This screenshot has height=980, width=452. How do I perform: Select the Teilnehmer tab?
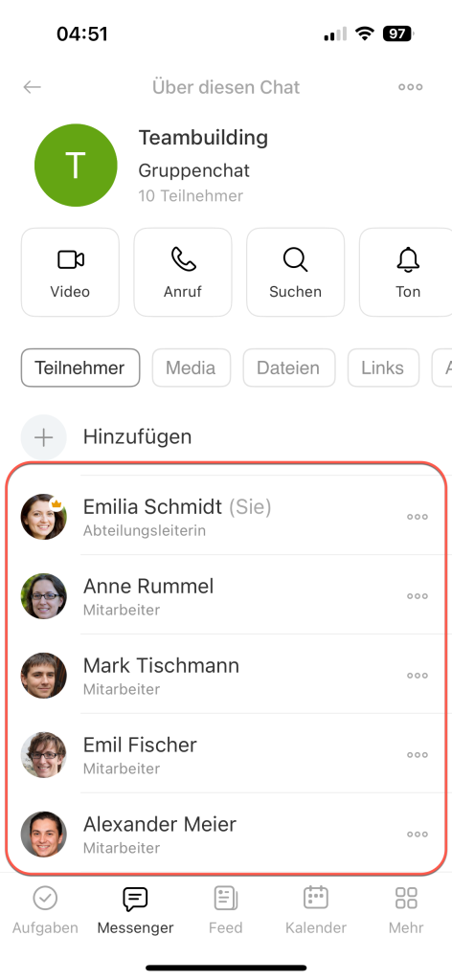(x=80, y=367)
